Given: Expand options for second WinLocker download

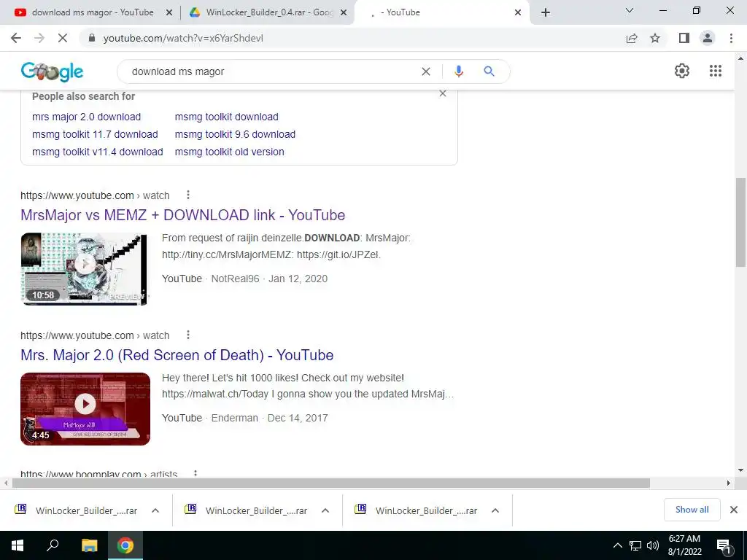Looking at the screenshot, I should [325, 510].
